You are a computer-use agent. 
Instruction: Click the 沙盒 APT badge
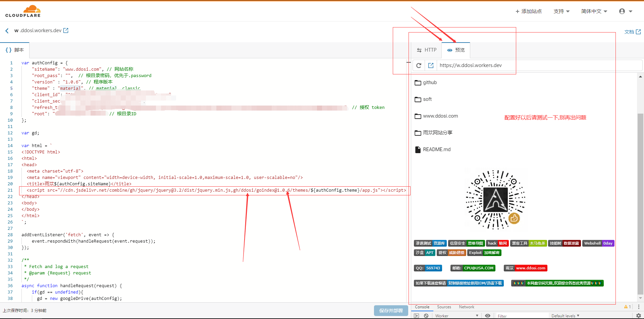425,253
